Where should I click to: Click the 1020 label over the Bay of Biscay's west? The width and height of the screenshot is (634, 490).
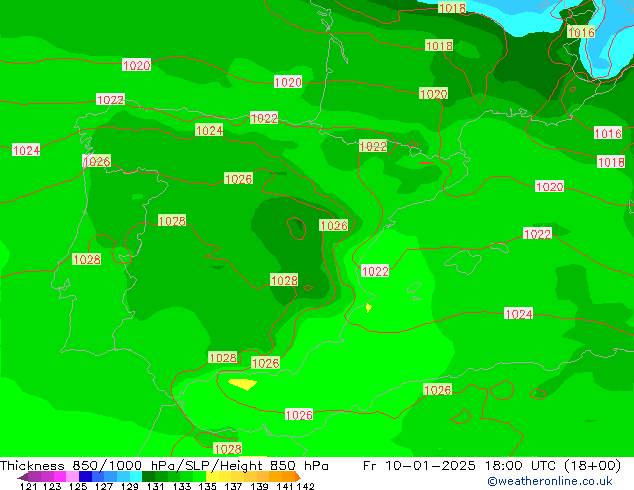[x=136, y=65]
